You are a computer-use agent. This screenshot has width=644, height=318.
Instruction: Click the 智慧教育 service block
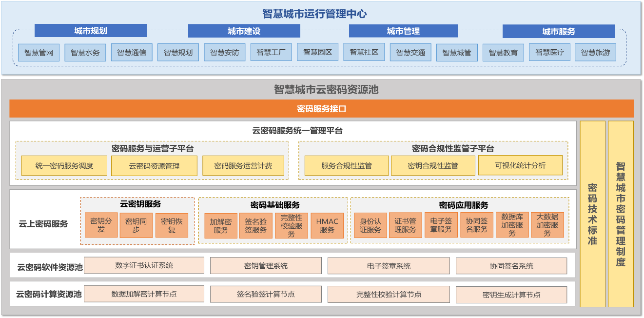[x=504, y=52]
